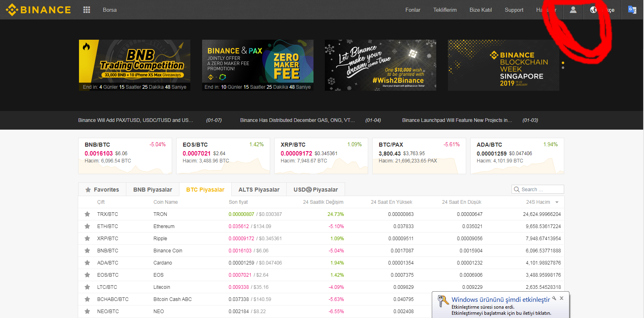
Task: Open the BTC/PAX ticker card
Action: click(419, 156)
